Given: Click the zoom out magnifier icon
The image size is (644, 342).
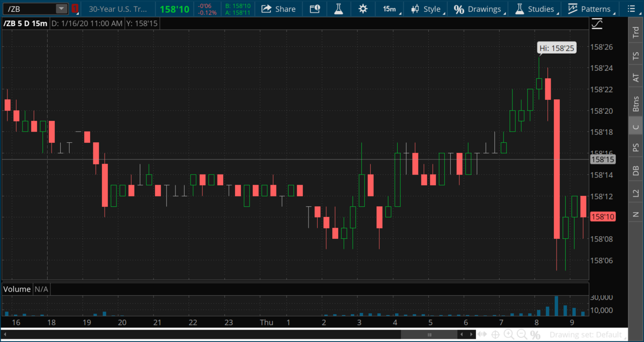Looking at the screenshot, I should (x=522, y=334).
